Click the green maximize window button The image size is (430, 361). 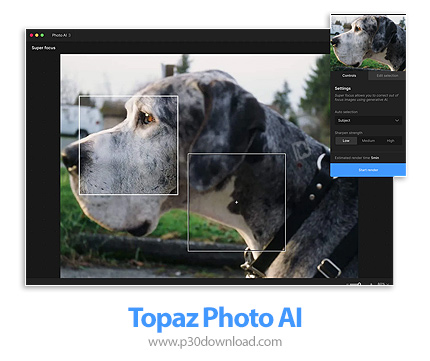tap(42, 35)
